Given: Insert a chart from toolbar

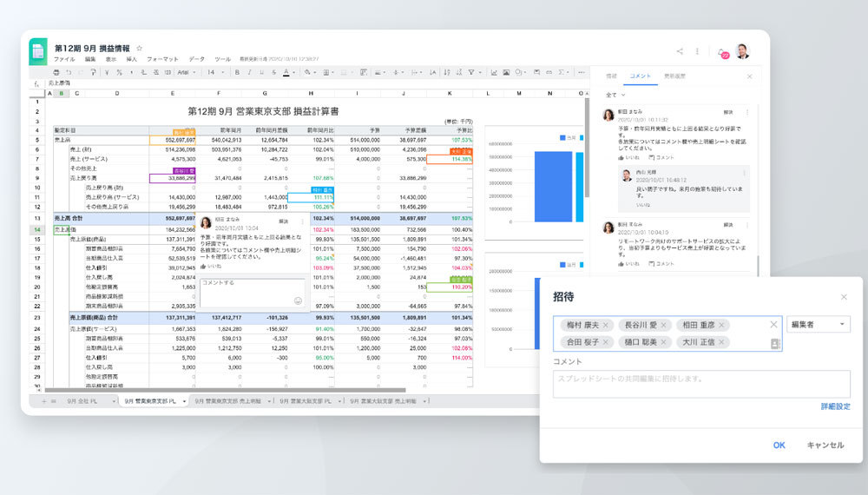Looking at the screenshot, I should coord(494,73).
